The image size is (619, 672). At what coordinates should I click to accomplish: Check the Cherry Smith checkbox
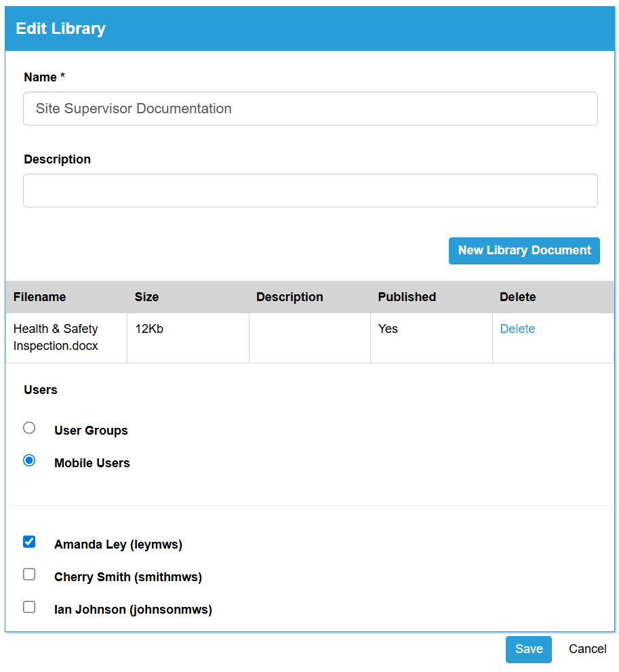pyautogui.click(x=29, y=574)
